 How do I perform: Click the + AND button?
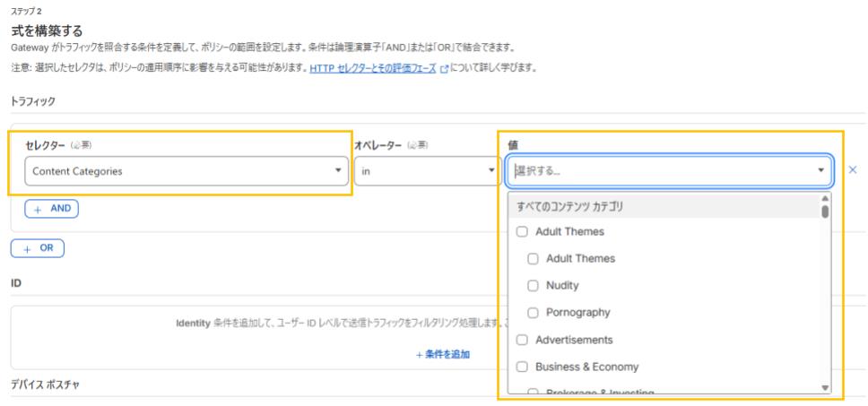click(51, 208)
